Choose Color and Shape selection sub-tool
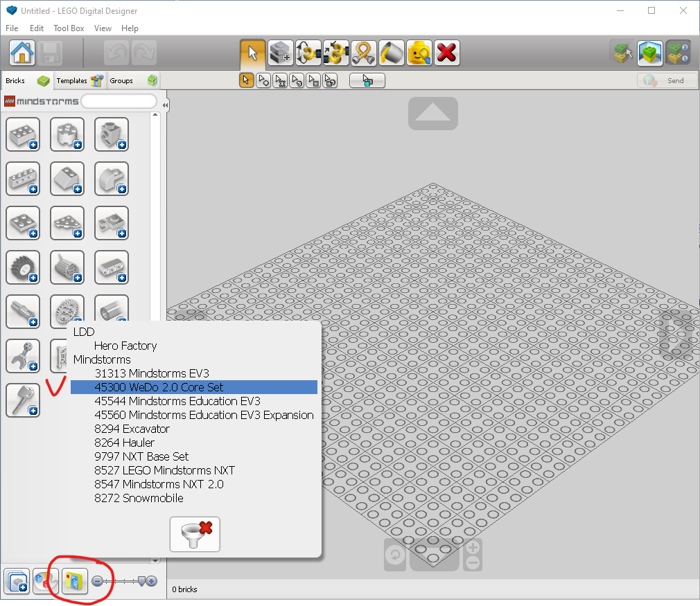The image size is (700, 606). pyautogui.click(x=330, y=81)
